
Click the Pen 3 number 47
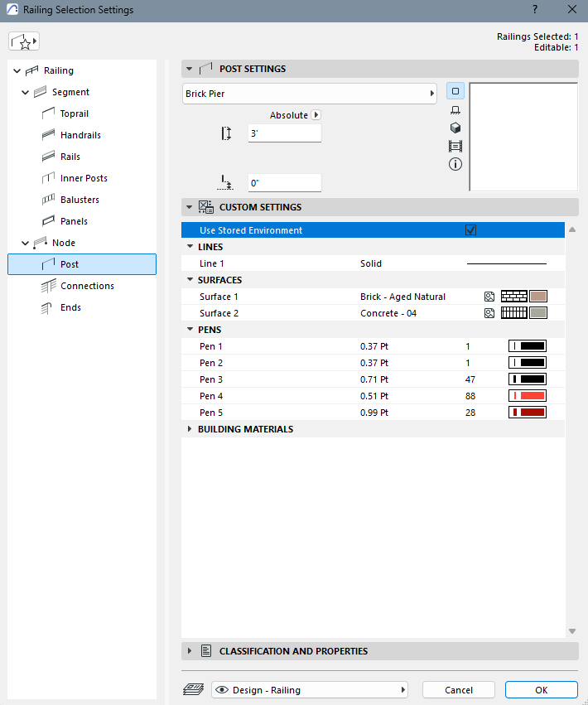470,379
